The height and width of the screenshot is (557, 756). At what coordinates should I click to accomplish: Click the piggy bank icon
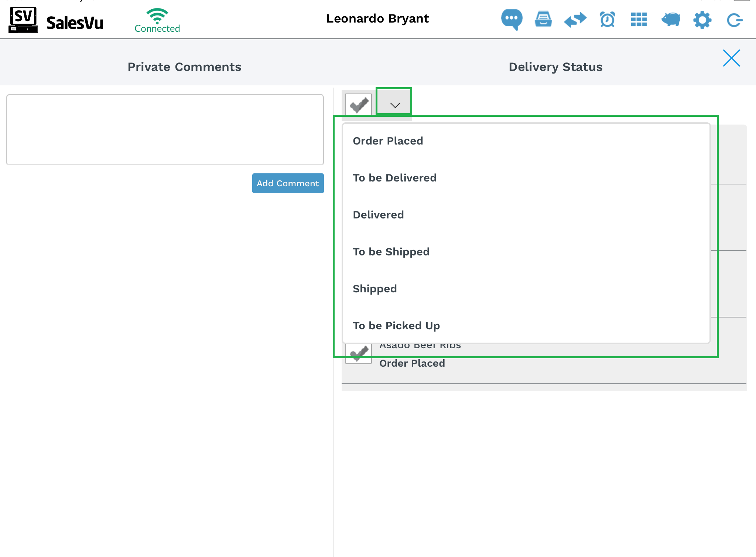click(x=671, y=19)
